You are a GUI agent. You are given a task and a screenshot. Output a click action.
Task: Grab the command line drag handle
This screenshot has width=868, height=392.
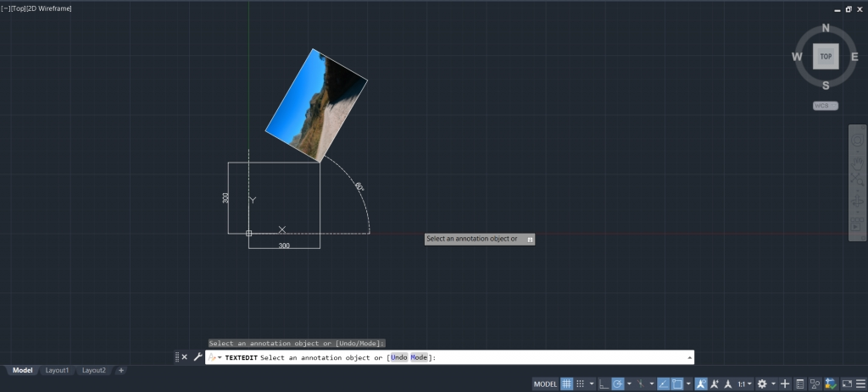177,357
